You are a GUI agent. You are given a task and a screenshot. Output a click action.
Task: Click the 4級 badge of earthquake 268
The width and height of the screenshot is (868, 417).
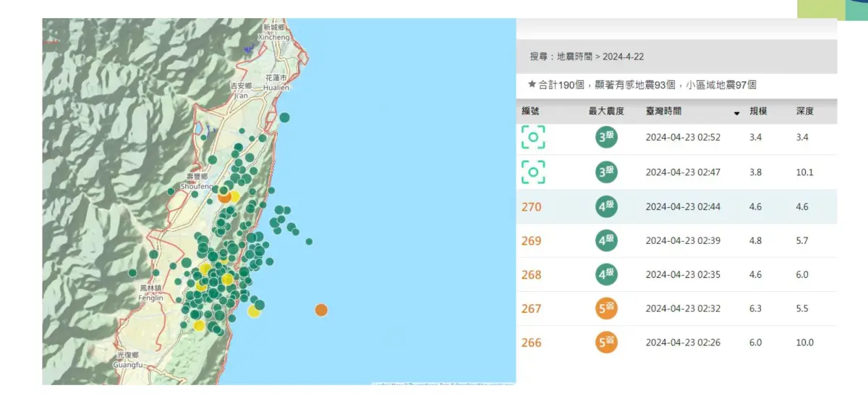tap(605, 275)
